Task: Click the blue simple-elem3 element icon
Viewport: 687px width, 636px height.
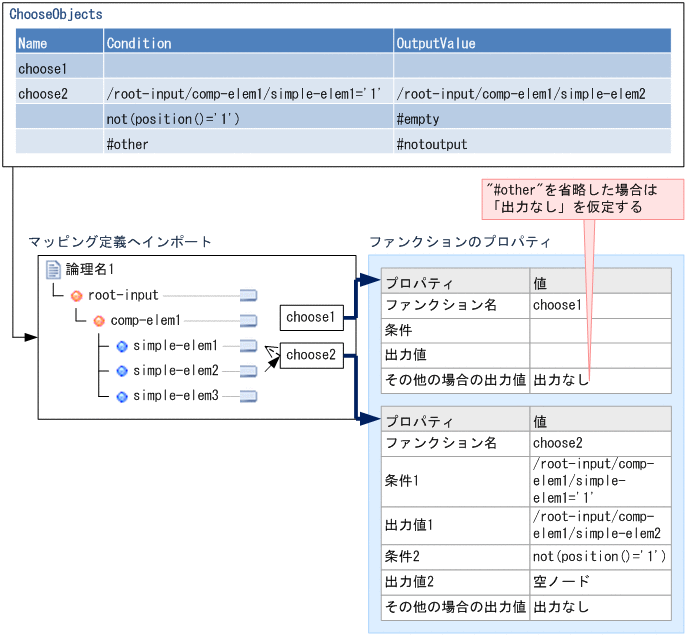Action: (x=122, y=396)
